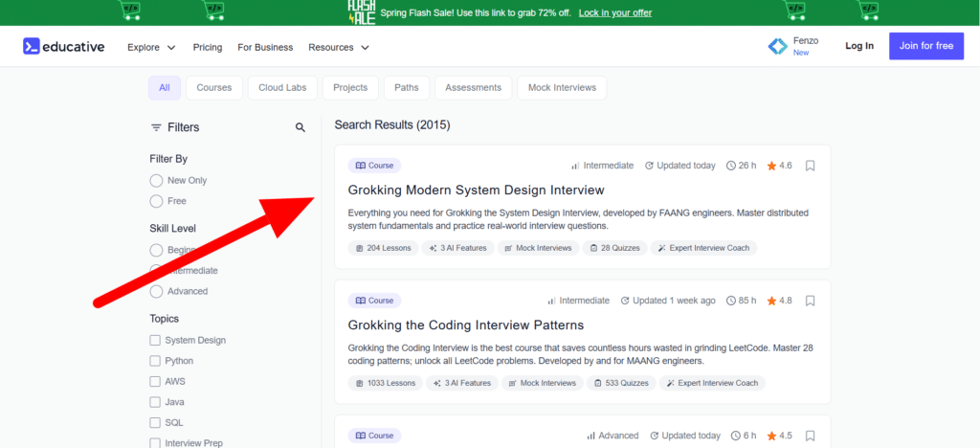Select the New Only filter
Image resolution: width=980 pixels, height=448 pixels.
coord(156,181)
